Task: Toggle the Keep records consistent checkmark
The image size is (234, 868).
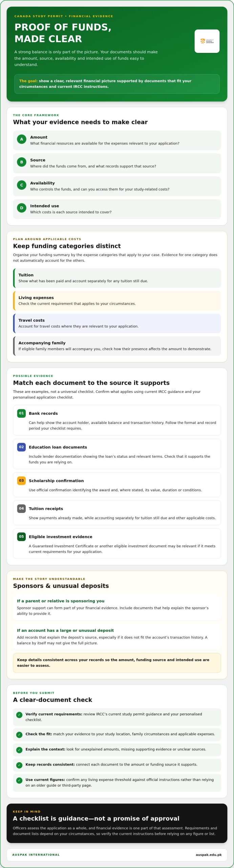Action: (19, 765)
